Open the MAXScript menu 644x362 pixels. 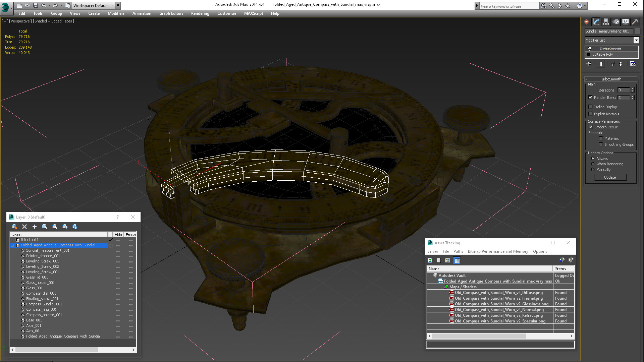[x=254, y=13]
